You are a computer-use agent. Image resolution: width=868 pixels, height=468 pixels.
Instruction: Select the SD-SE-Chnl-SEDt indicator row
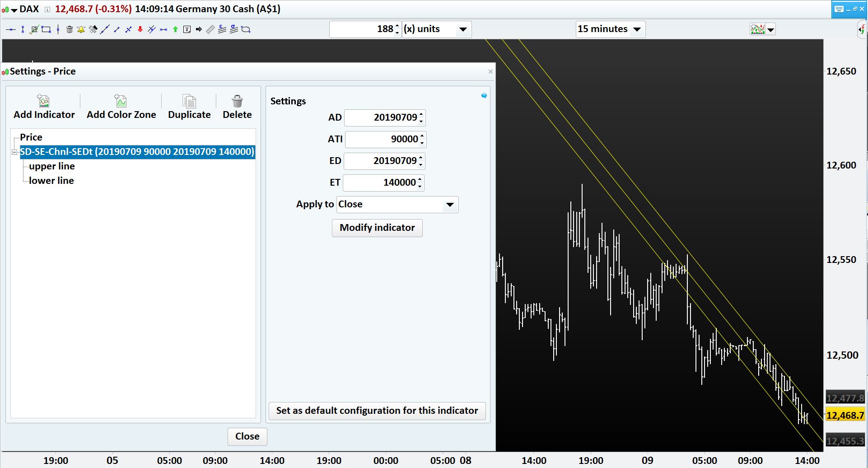pyautogui.click(x=137, y=152)
